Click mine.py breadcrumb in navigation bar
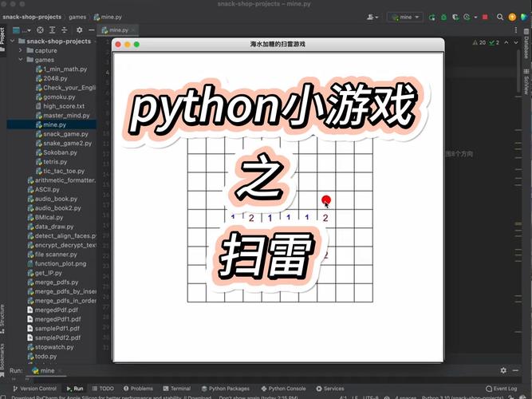The height and width of the screenshot is (399, 532). pyautogui.click(x=108, y=17)
